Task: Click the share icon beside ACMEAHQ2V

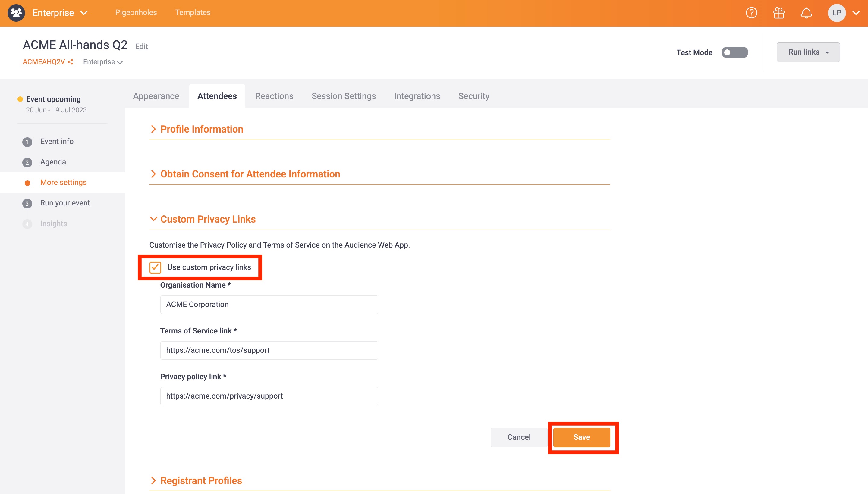Action: click(71, 62)
